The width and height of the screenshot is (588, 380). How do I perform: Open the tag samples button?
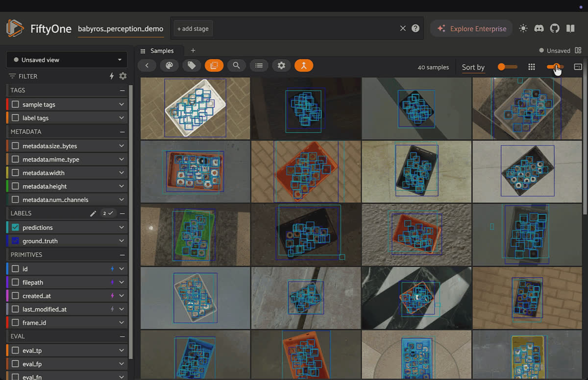tap(192, 66)
